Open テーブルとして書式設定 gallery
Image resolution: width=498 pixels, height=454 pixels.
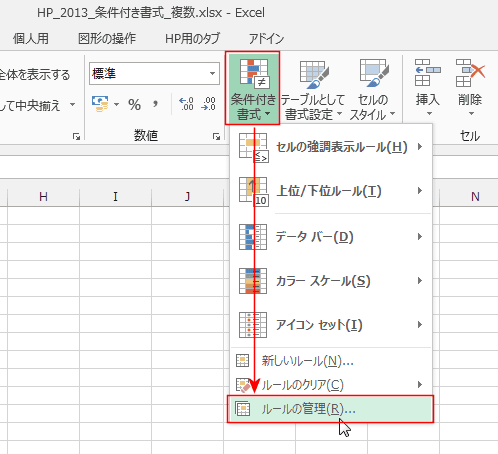pyautogui.click(x=312, y=89)
